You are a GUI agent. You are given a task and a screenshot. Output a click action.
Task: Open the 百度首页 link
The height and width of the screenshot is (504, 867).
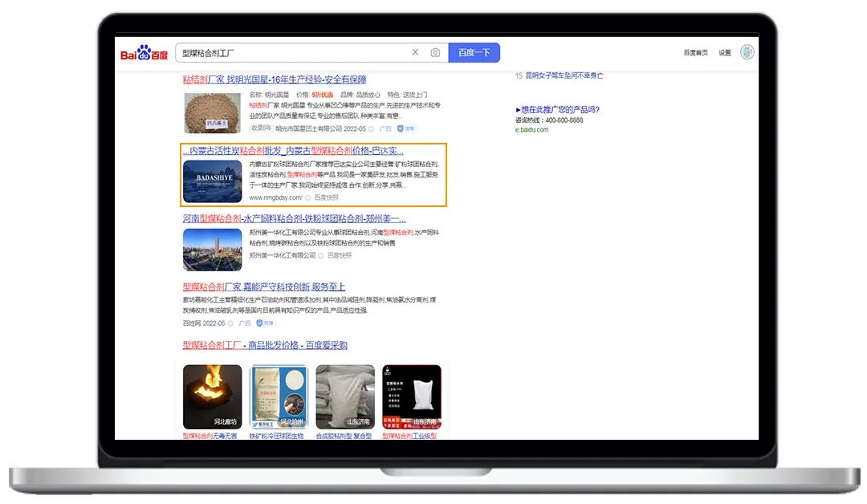pyautogui.click(x=695, y=52)
